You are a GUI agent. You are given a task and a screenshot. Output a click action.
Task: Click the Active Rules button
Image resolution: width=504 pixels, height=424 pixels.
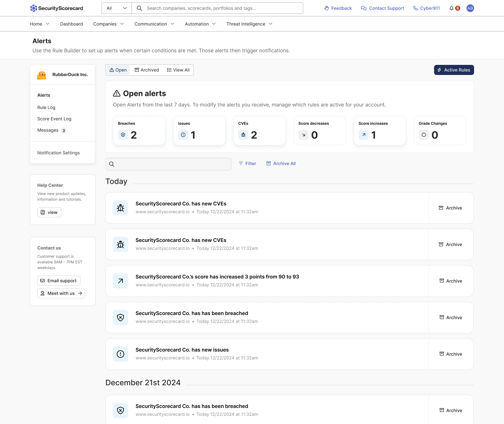[454, 70]
